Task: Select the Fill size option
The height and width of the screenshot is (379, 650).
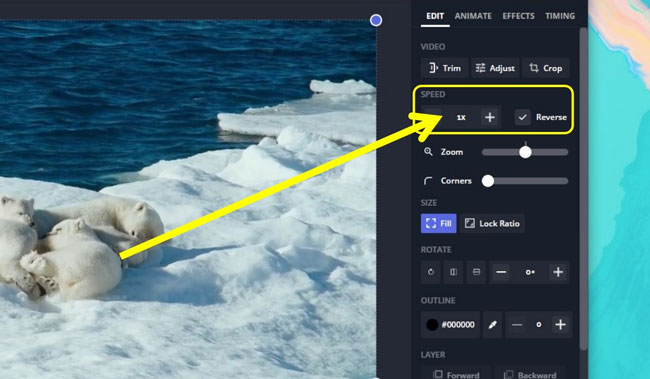Action: (x=439, y=224)
